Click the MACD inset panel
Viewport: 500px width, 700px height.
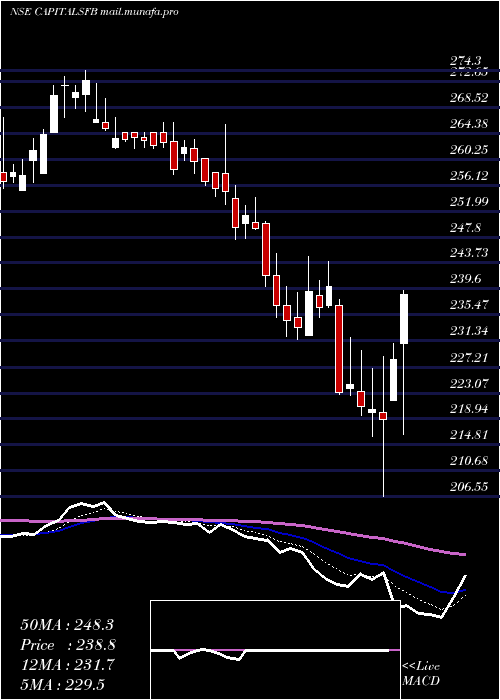[x=275, y=650]
